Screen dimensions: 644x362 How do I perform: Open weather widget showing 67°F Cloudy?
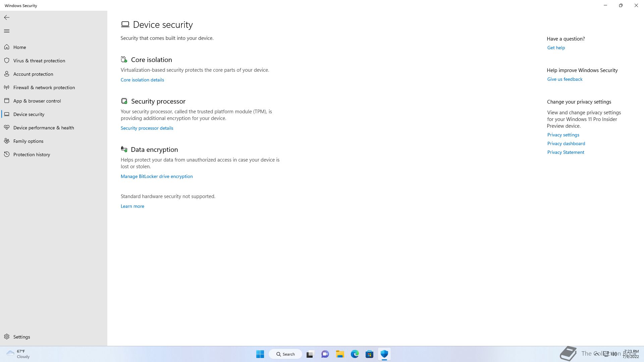[x=18, y=354]
